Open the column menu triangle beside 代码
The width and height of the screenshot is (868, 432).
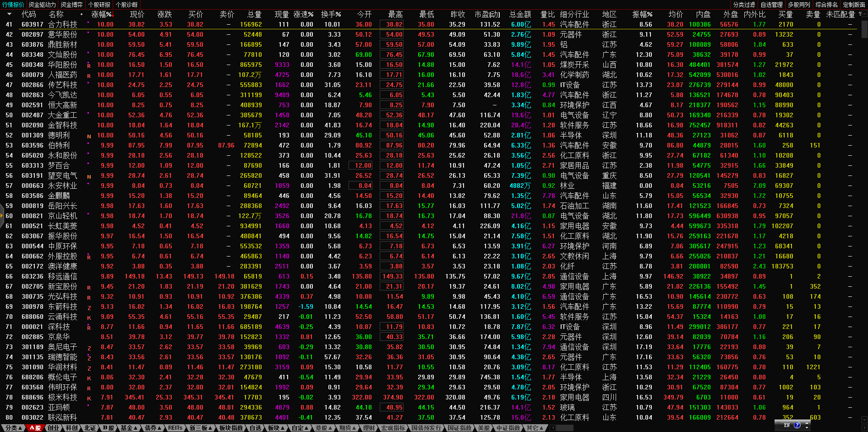tap(10, 14)
